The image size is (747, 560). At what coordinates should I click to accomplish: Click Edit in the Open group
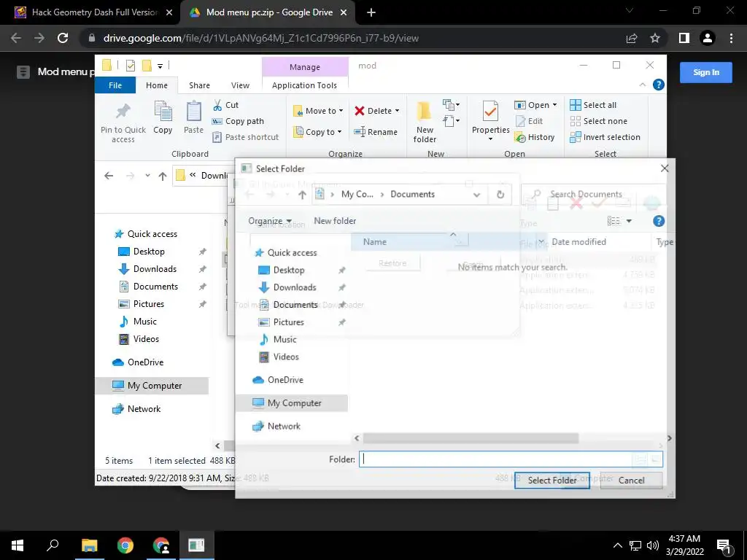pyautogui.click(x=529, y=121)
